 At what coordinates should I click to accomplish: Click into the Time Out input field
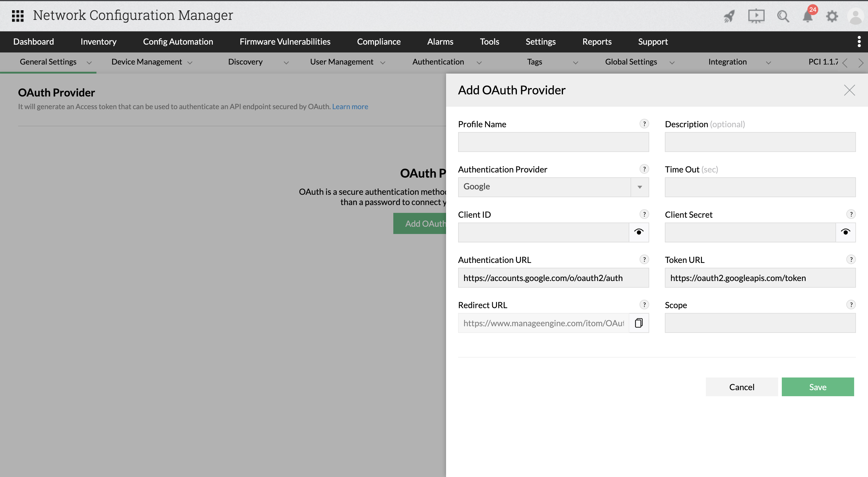pyautogui.click(x=760, y=187)
